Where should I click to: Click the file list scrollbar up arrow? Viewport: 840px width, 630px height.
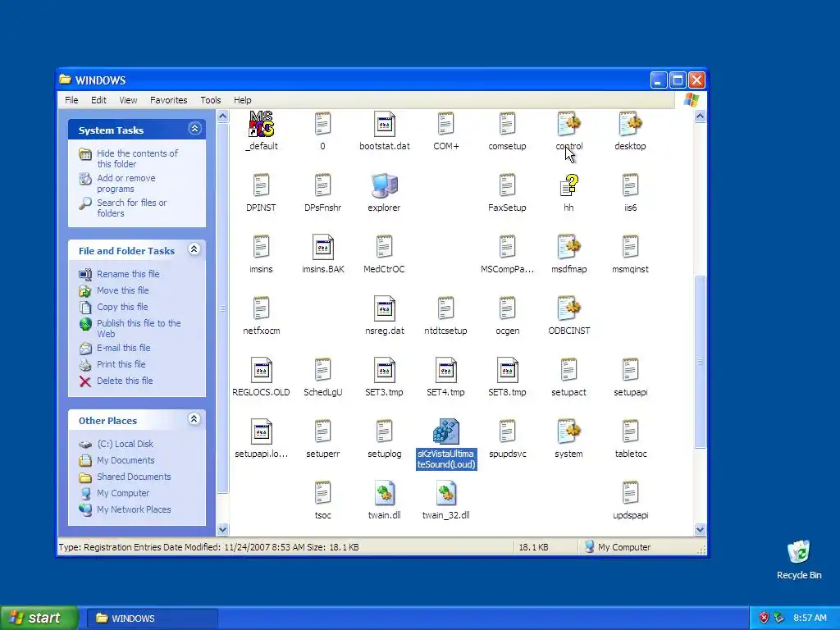point(700,116)
